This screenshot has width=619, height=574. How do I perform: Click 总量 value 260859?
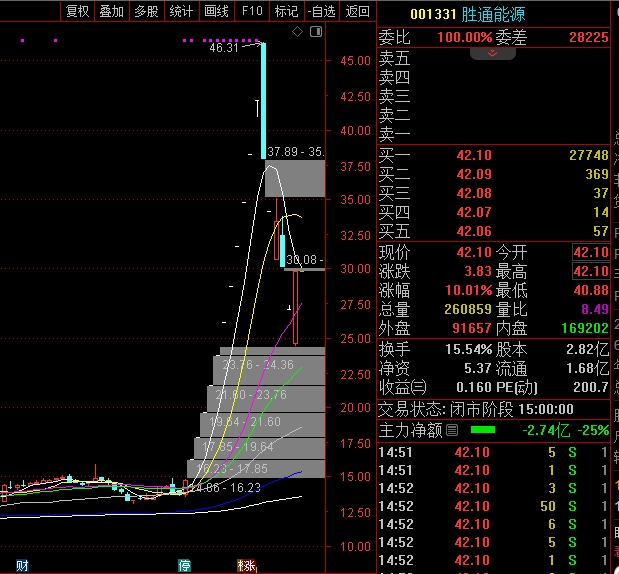(468, 309)
